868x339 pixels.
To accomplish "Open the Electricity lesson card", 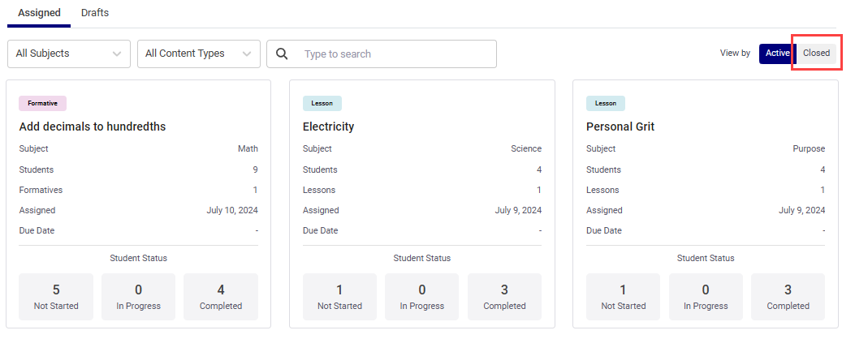I will [x=328, y=127].
